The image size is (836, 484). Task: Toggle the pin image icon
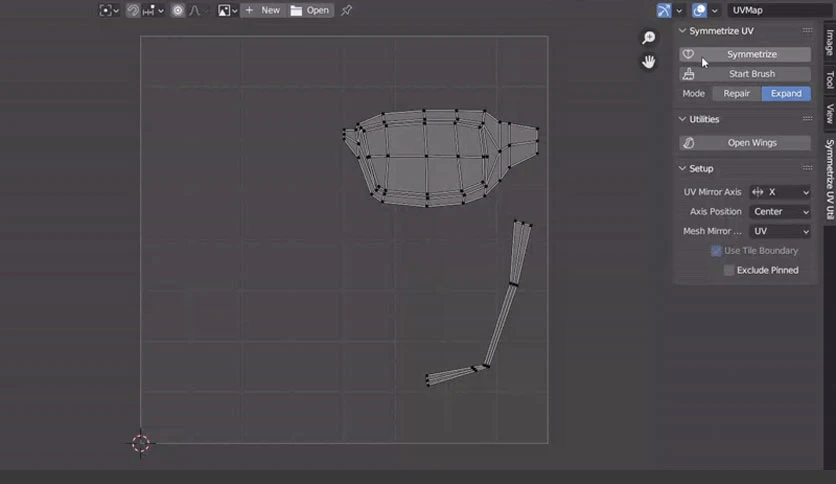tap(347, 10)
